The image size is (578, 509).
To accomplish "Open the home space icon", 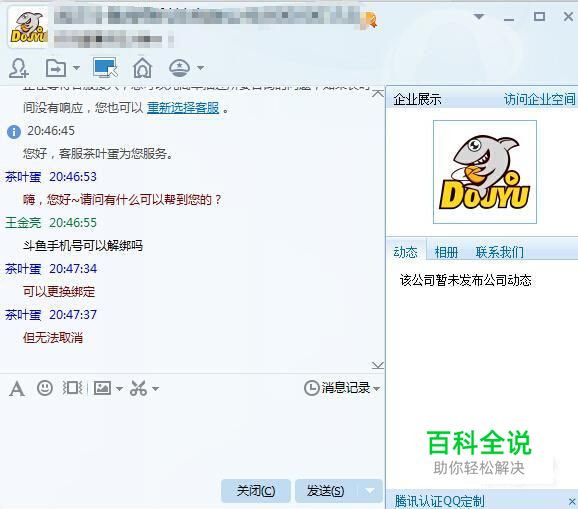I will [x=142, y=68].
